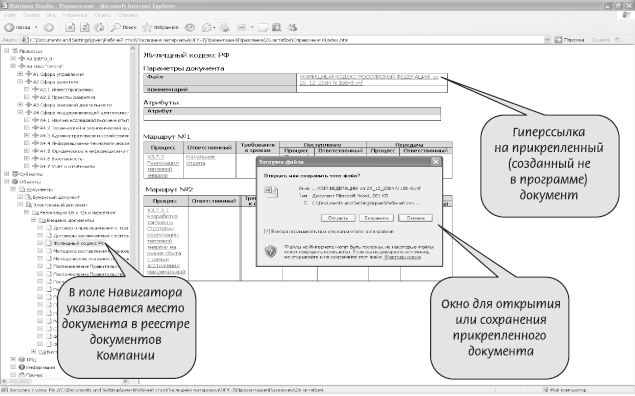Collapse A2 Сфера развития node
This screenshot has width=635, height=396.
pyautogui.click(x=20, y=81)
